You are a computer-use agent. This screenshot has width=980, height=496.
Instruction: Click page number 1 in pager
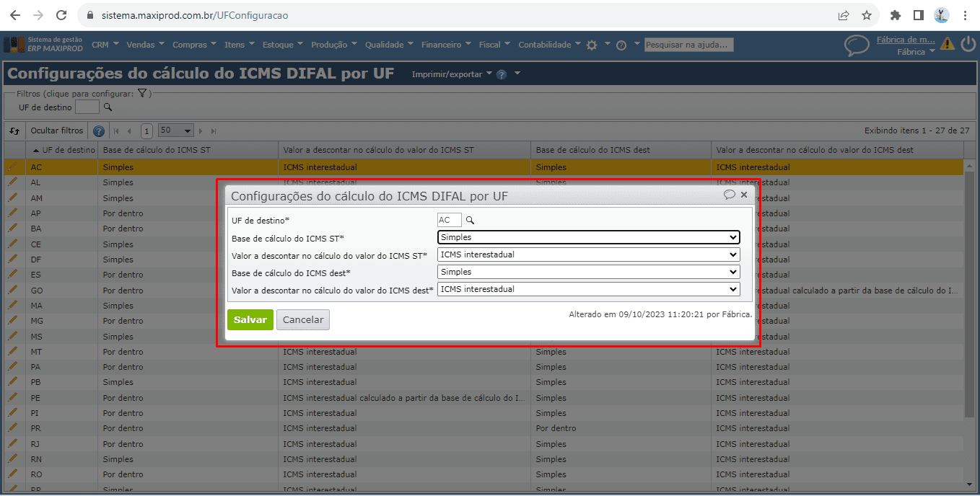146,131
